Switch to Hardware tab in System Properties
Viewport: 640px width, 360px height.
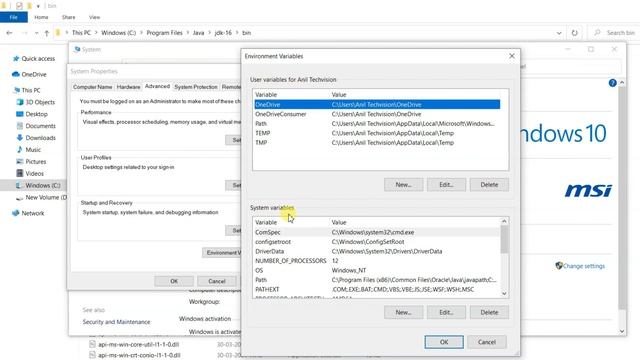click(x=128, y=87)
